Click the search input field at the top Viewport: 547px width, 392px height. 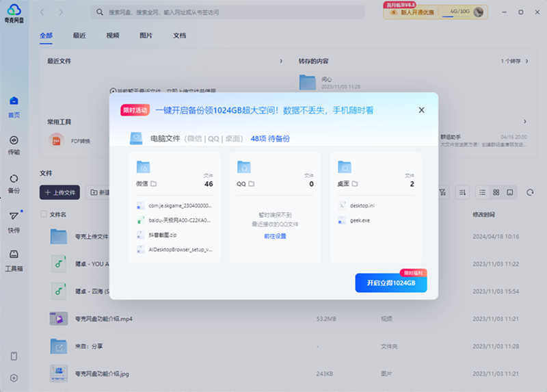[232, 12]
